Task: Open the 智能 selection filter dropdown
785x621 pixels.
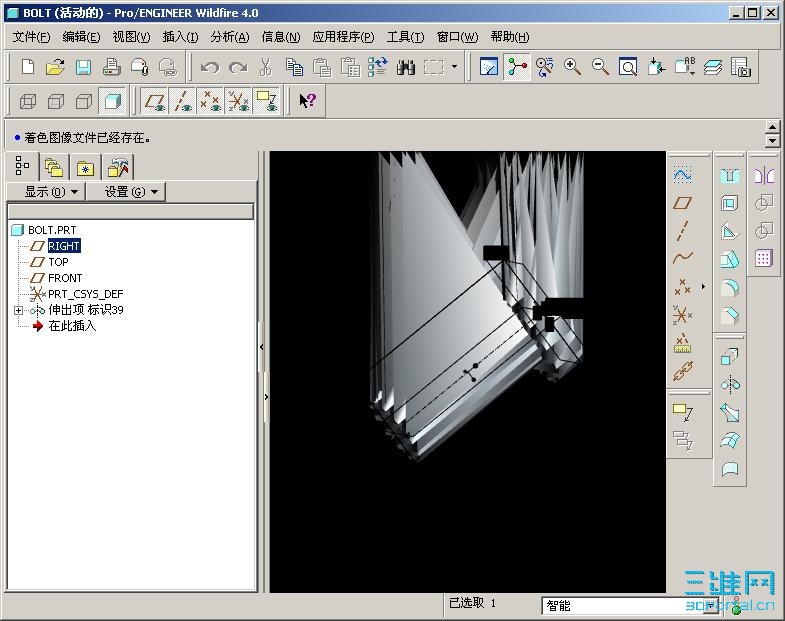Action: point(710,605)
